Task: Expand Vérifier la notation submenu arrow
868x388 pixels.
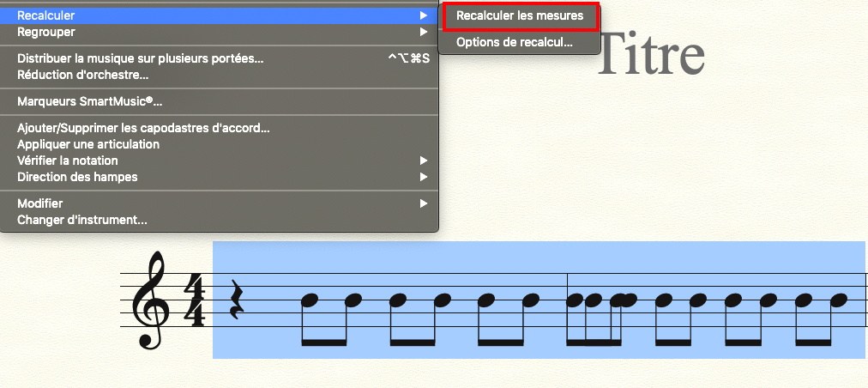Action: (x=424, y=161)
